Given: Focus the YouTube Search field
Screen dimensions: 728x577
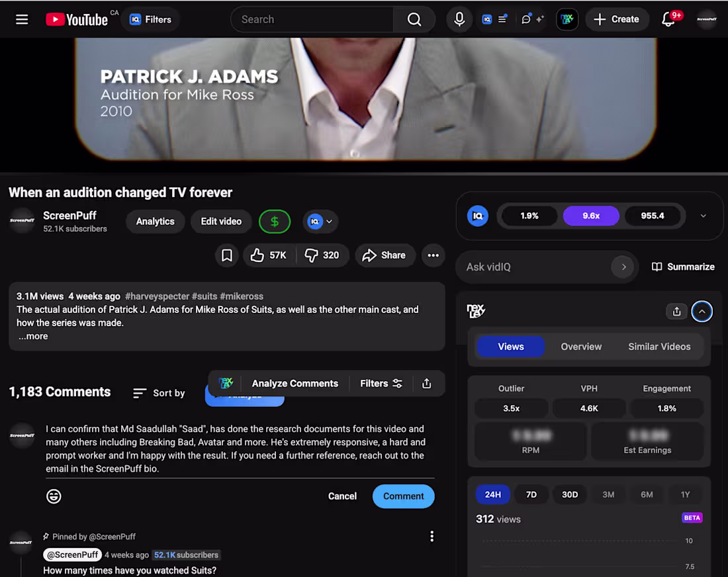Looking at the screenshot, I should 312,19.
